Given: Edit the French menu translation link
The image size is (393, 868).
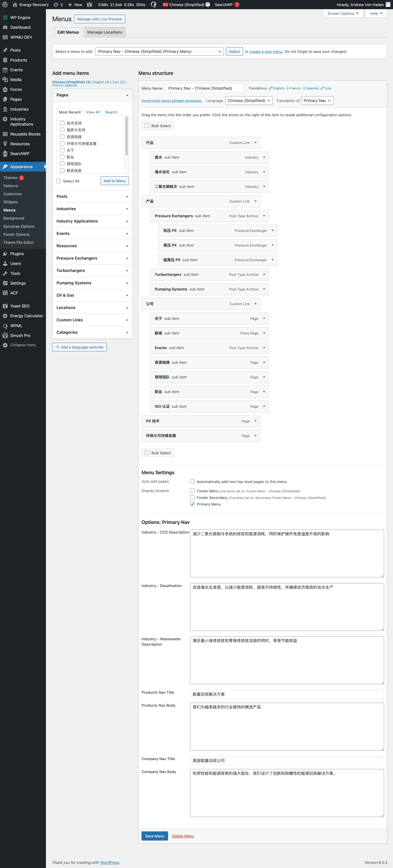Looking at the screenshot, I should (x=293, y=88).
